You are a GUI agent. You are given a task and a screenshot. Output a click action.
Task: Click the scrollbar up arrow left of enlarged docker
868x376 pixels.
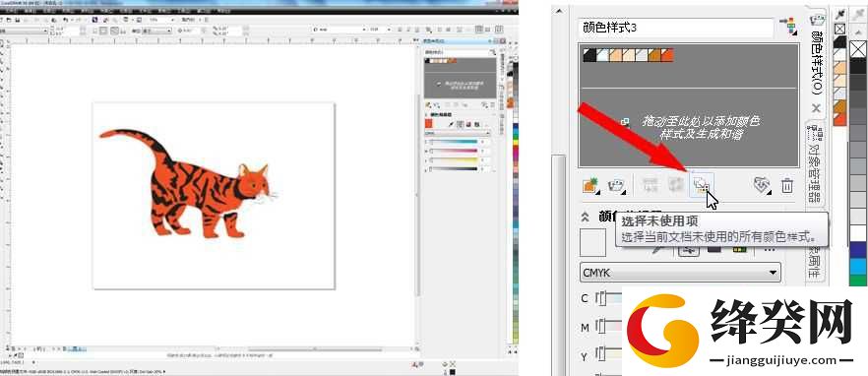[559, 11]
